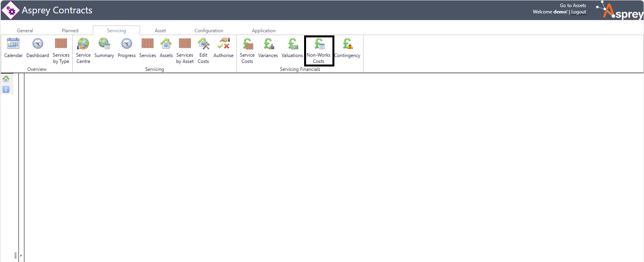Viewport: 644px width, 262px height.
Task: Open the Contingency warning icon
Action: pos(347,44)
